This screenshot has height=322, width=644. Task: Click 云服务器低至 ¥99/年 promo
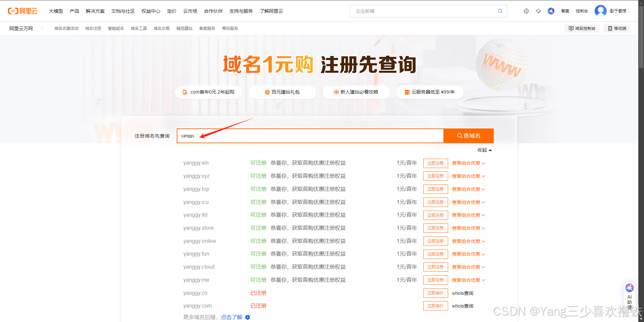(430, 92)
